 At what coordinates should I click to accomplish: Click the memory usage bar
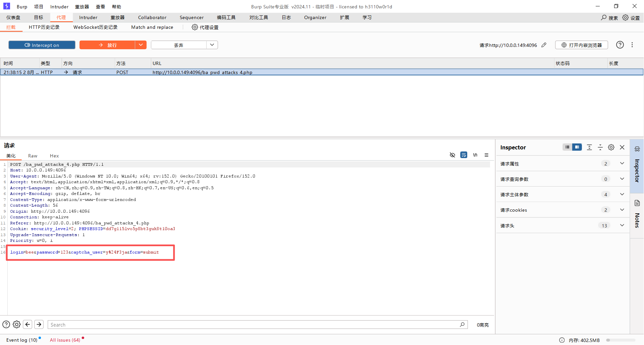coord(621,340)
